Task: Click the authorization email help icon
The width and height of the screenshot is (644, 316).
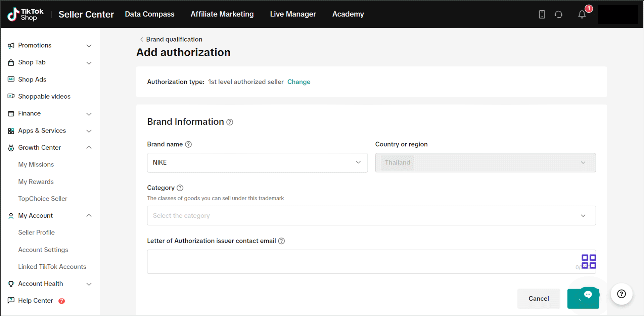Action: tap(281, 241)
